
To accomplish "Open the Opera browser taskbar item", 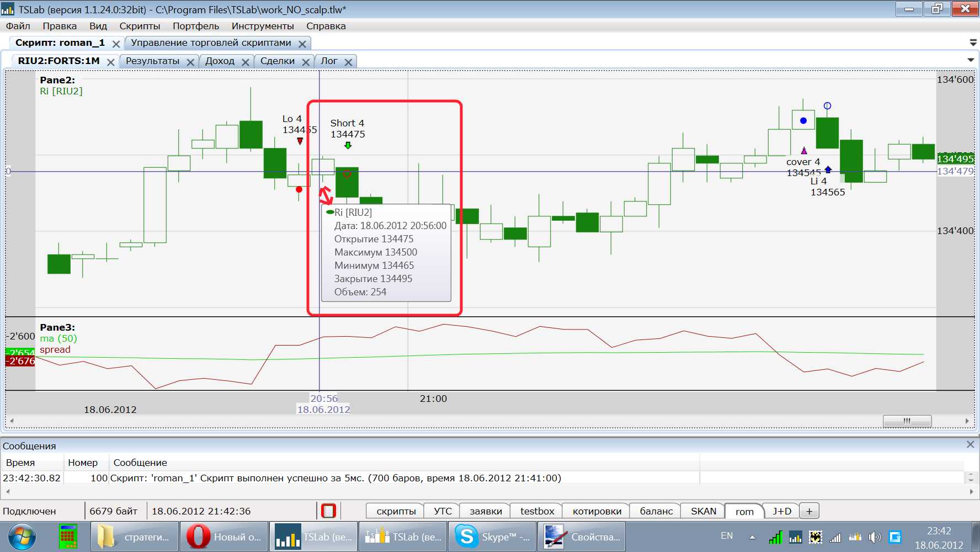I will [225, 537].
